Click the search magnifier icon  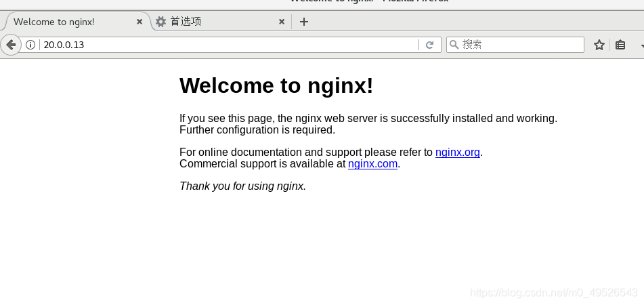tap(454, 44)
